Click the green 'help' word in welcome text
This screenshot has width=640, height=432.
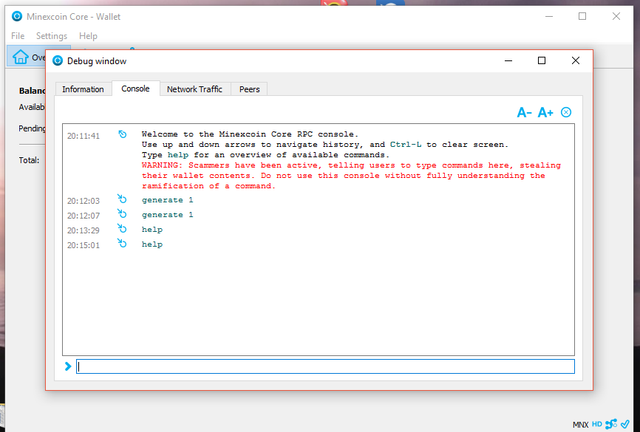pos(178,155)
